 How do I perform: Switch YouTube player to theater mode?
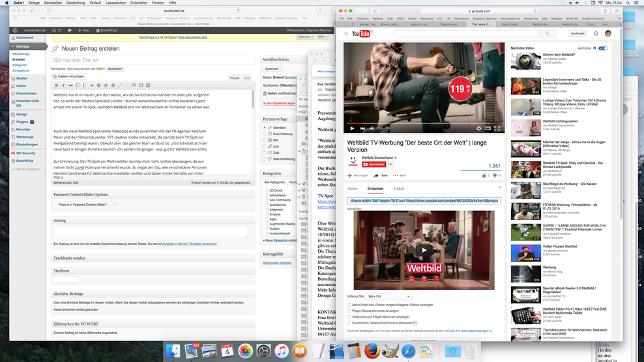click(x=488, y=128)
